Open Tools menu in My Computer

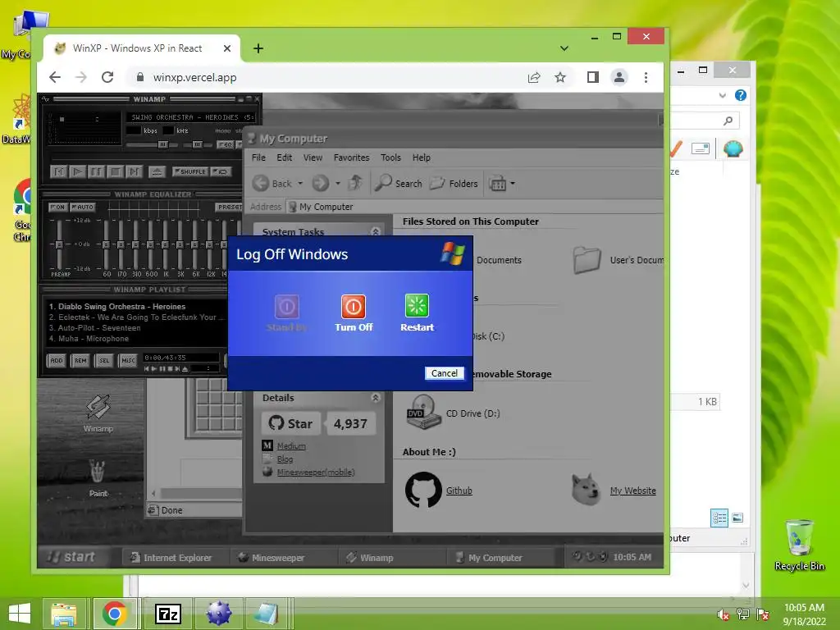point(390,157)
